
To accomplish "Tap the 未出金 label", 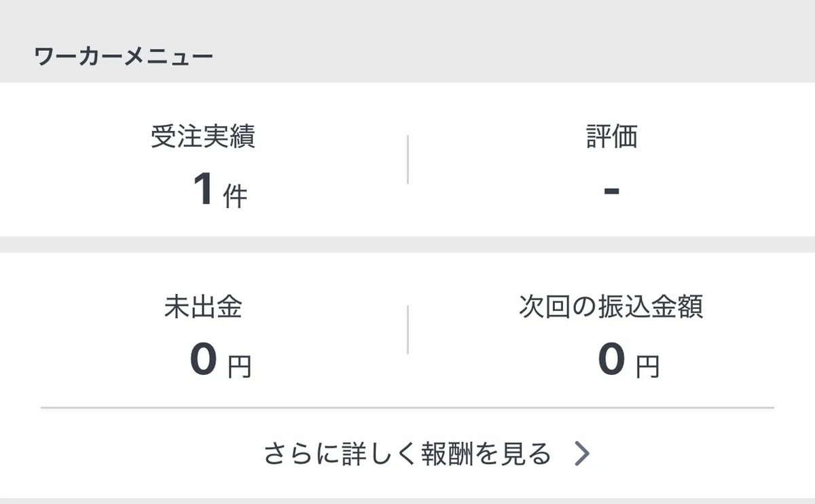I will pos(203,308).
